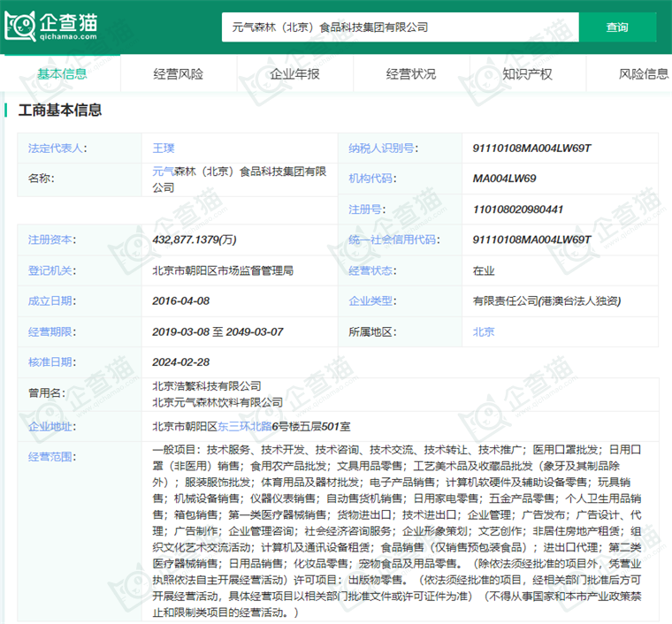The height and width of the screenshot is (624, 672).
Task: Open the 知识产权 tab
Action: (x=528, y=74)
